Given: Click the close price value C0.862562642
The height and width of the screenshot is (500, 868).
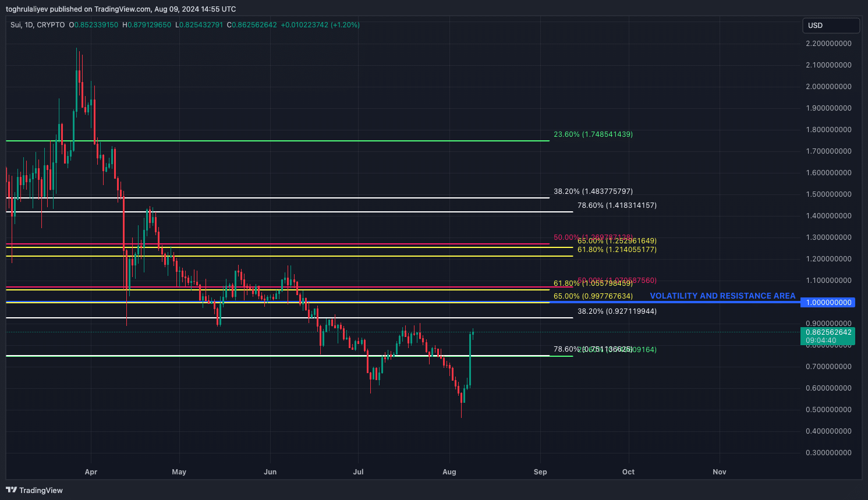Looking at the screenshot, I should tap(252, 25).
